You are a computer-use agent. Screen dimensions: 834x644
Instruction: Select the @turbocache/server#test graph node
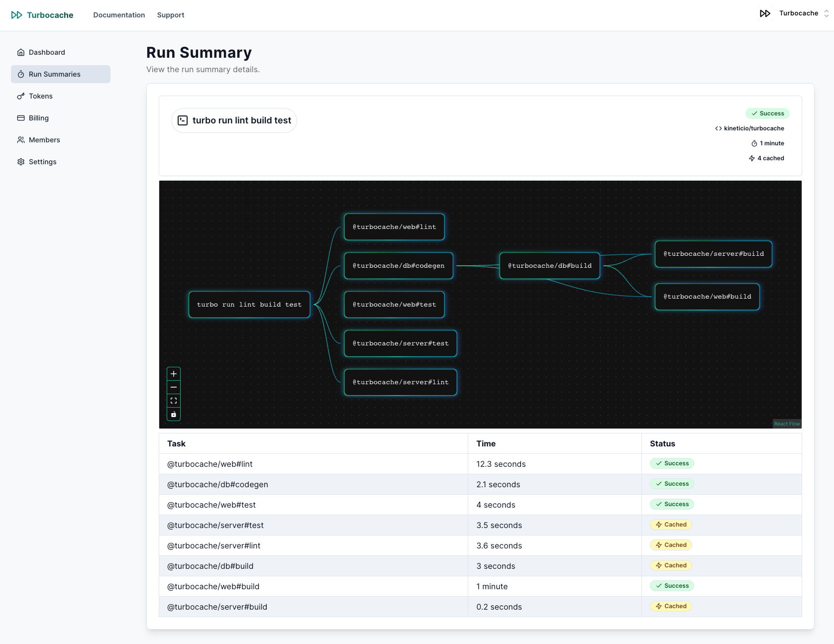(401, 343)
